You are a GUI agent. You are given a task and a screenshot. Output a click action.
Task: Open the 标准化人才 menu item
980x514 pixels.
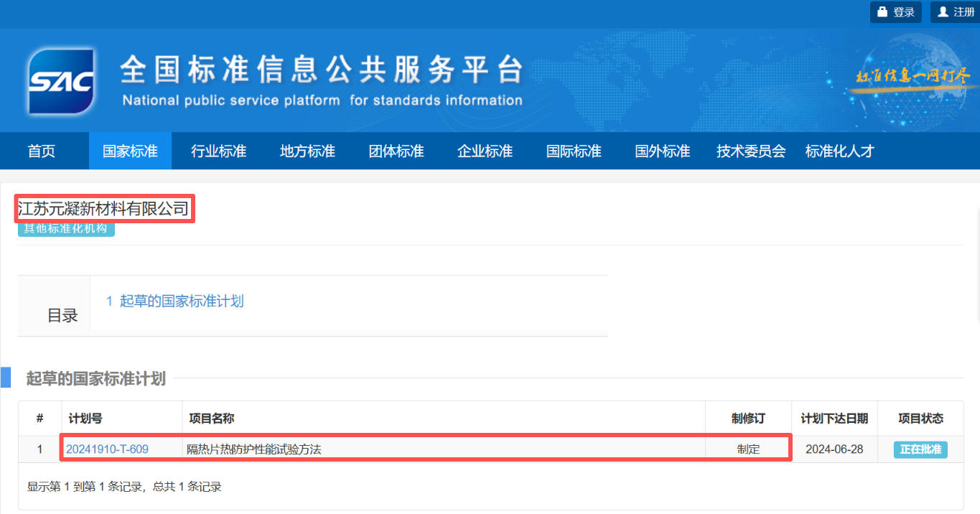coord(839,151)
